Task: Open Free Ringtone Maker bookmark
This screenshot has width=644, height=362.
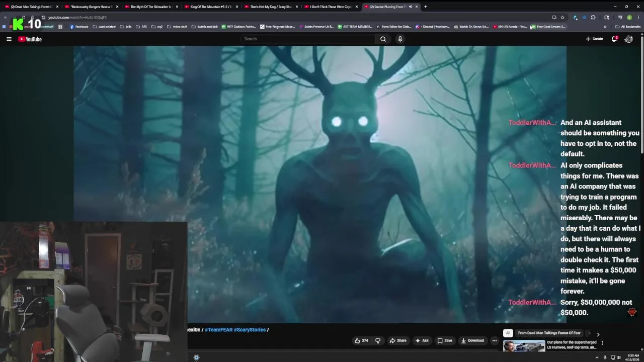Action: 277,27
